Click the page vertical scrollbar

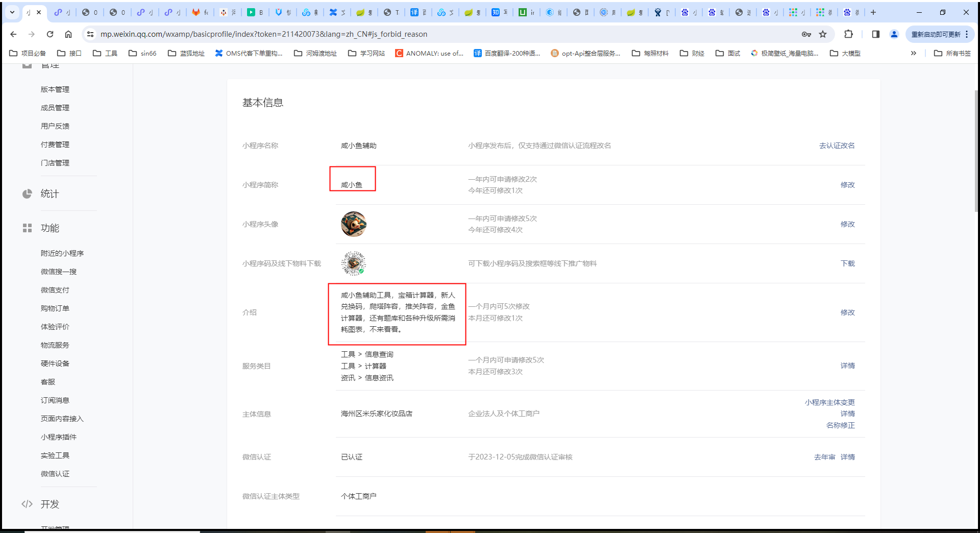click(976, 151)
